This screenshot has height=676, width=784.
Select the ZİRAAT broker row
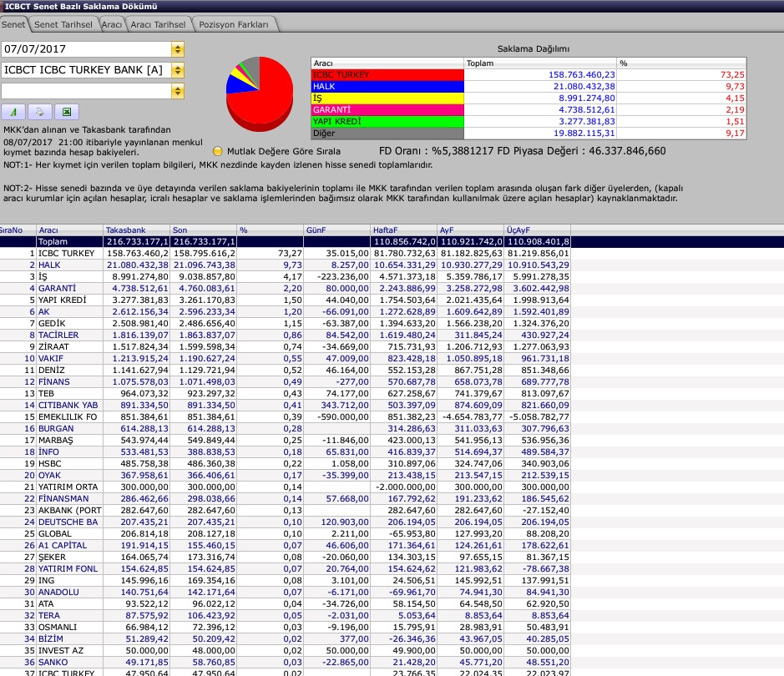point(285,346)
